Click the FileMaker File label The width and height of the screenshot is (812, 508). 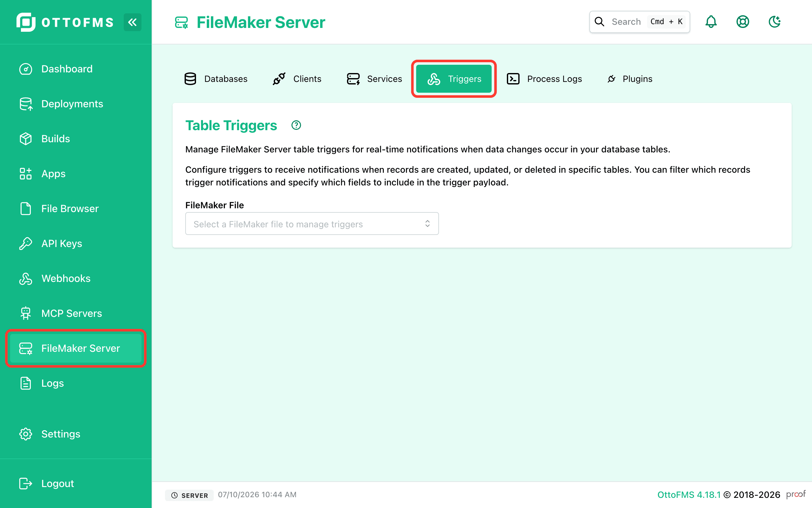click(x=214, y=205)
